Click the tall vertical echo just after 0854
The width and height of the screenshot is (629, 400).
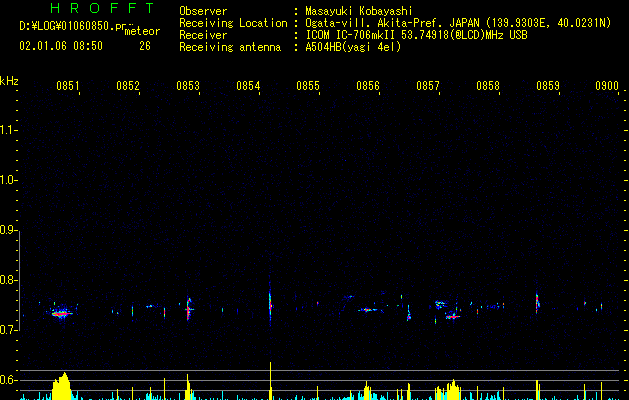coord(270,303)
